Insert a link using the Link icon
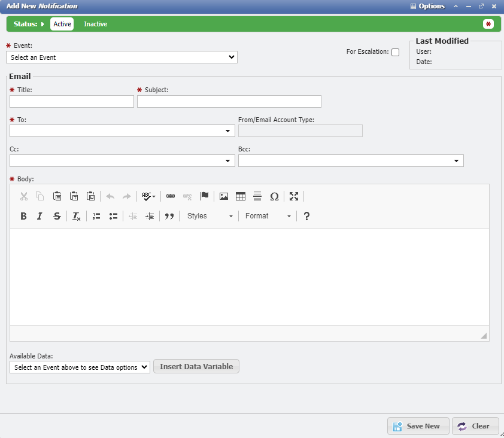 point(171,196)
